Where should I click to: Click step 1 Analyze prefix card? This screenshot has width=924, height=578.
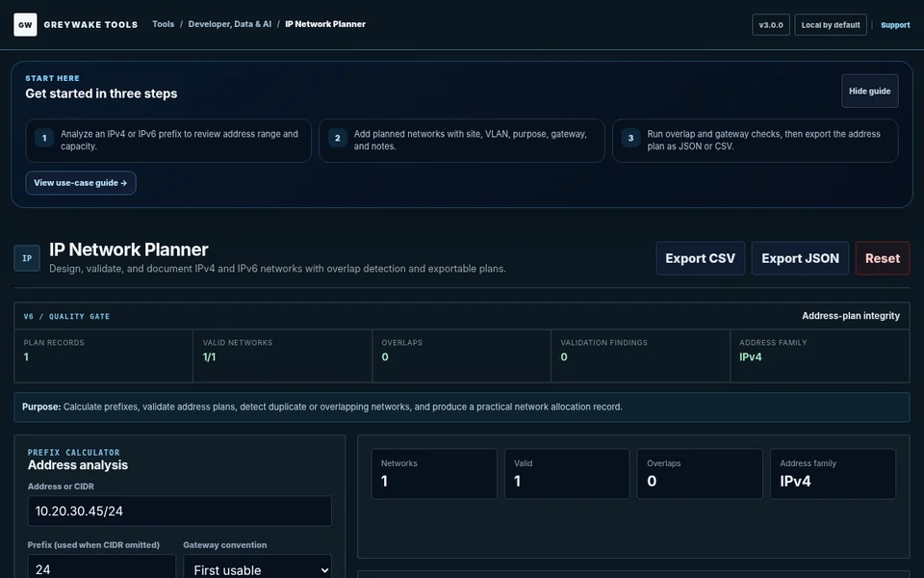coord(168,141)
